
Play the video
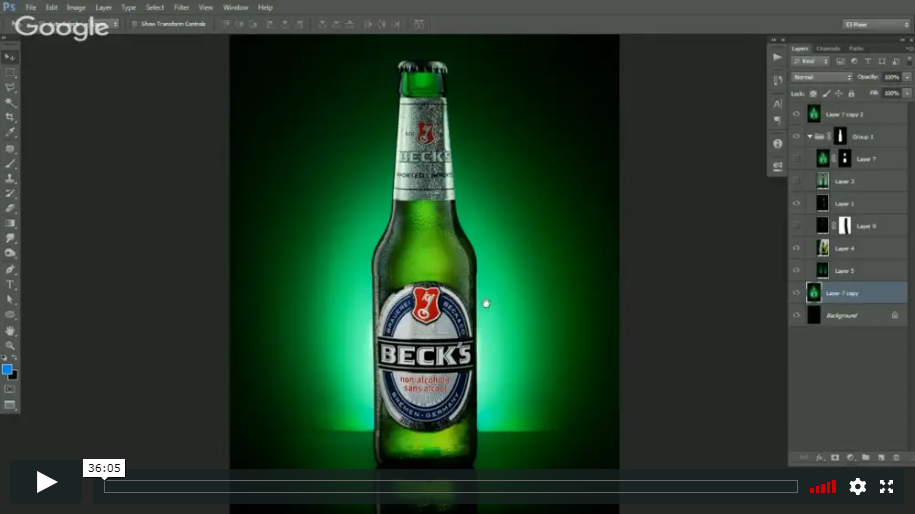[x=46, y=482]
